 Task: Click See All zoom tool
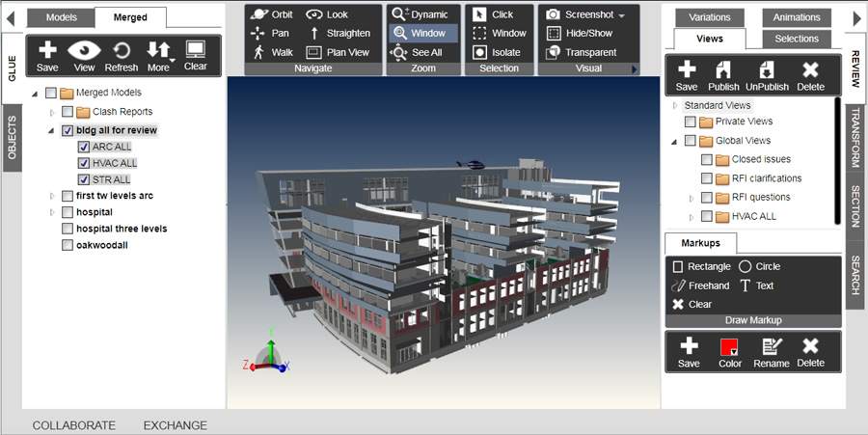[417, 52]
